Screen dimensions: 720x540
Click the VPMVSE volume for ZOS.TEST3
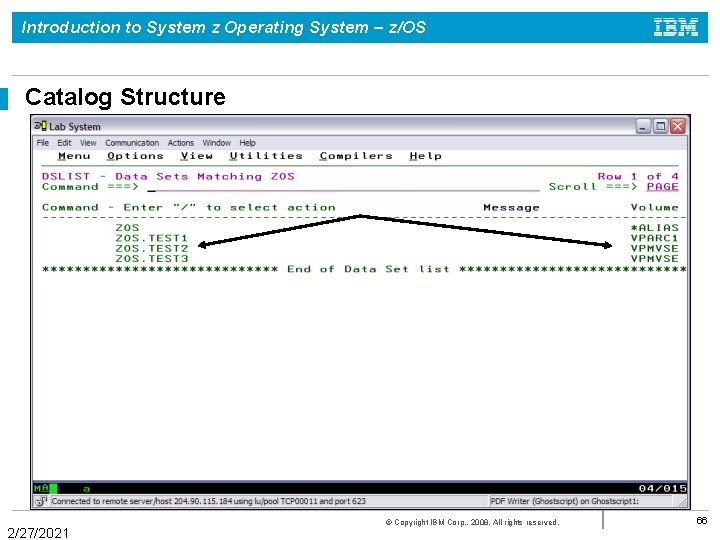pyautogui.click(x=654, y=259)
